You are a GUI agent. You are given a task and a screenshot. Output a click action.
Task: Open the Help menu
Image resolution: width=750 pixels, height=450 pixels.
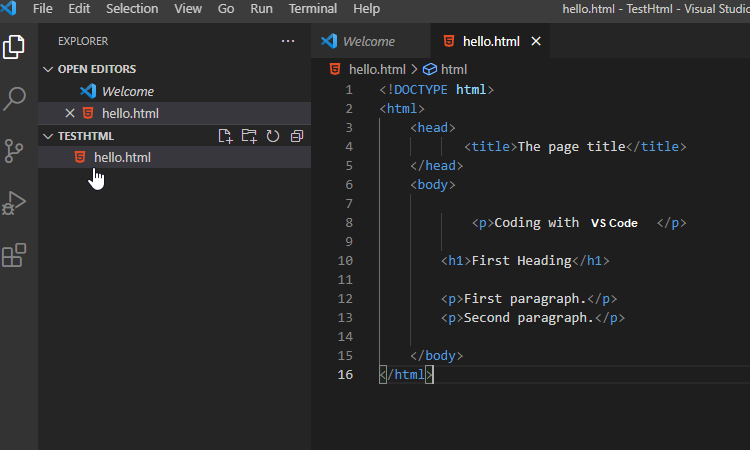click(x=366, y=9)
